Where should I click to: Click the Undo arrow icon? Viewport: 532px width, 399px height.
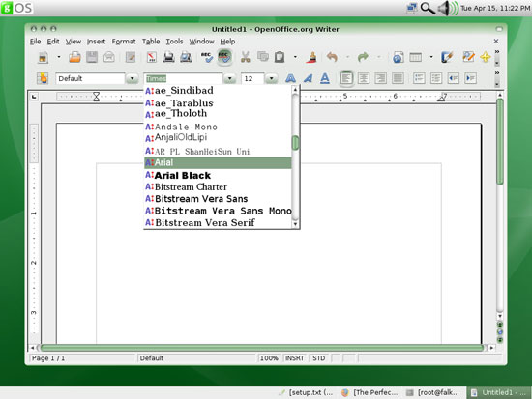click(x=332, y=57)
